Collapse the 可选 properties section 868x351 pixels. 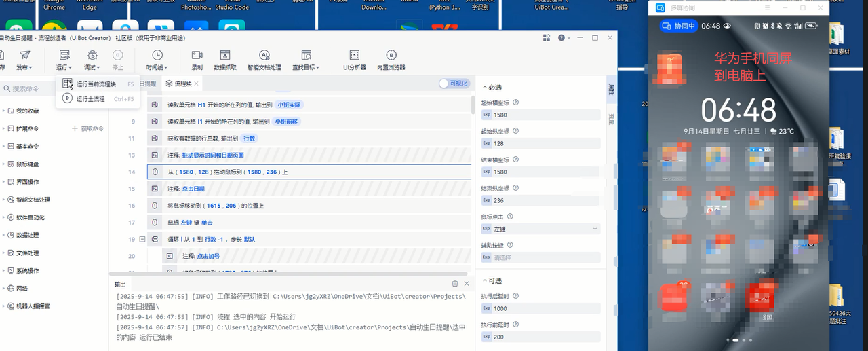pos(484,280)
